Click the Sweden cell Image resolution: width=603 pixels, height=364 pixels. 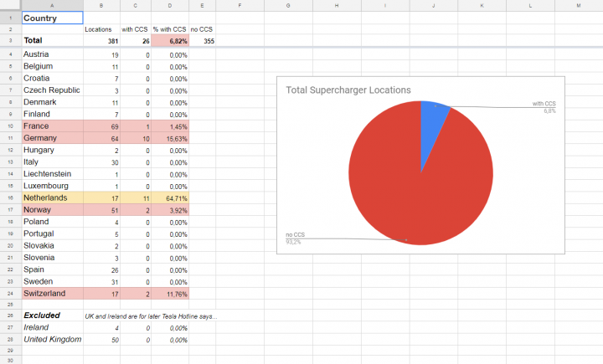52,281
